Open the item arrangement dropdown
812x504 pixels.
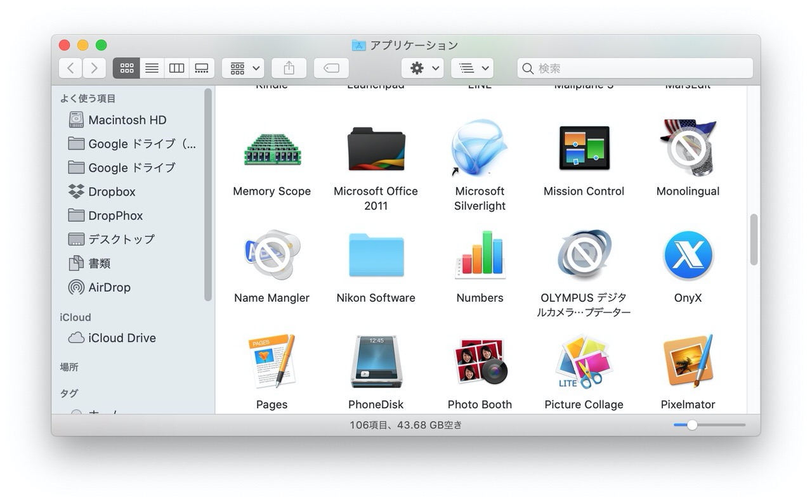(x=243, y=68)
